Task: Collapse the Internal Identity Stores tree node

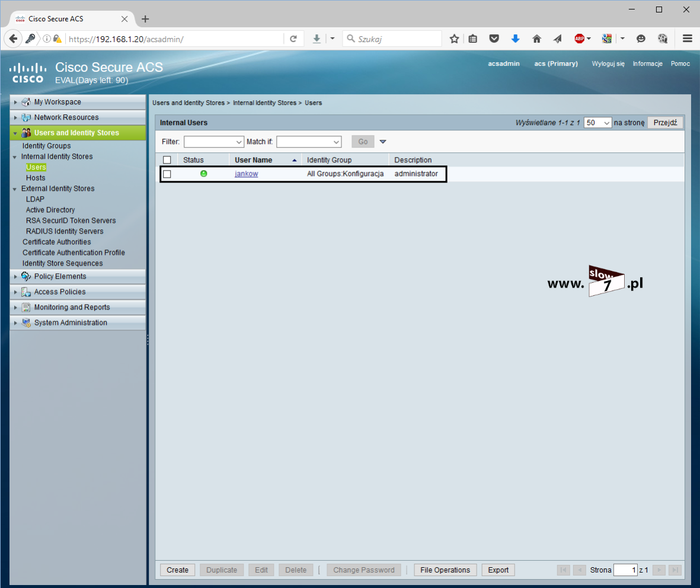Action: 15,157
